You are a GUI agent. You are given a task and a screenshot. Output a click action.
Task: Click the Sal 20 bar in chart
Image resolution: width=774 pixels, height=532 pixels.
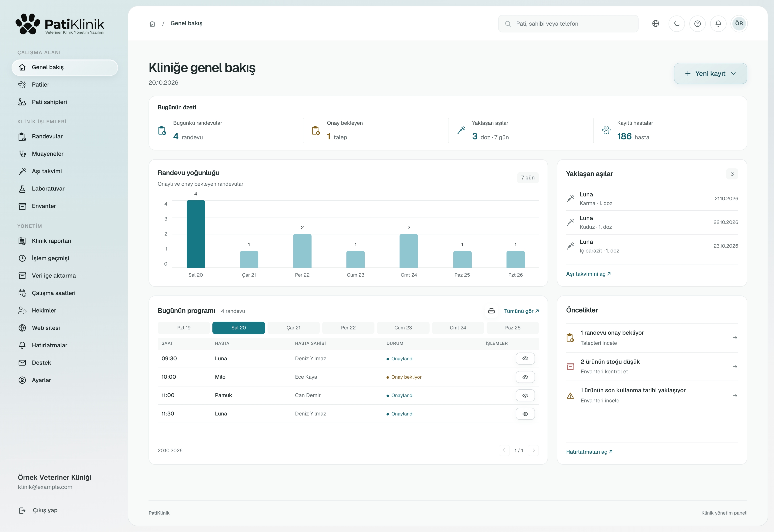click(x=196, y=234)
